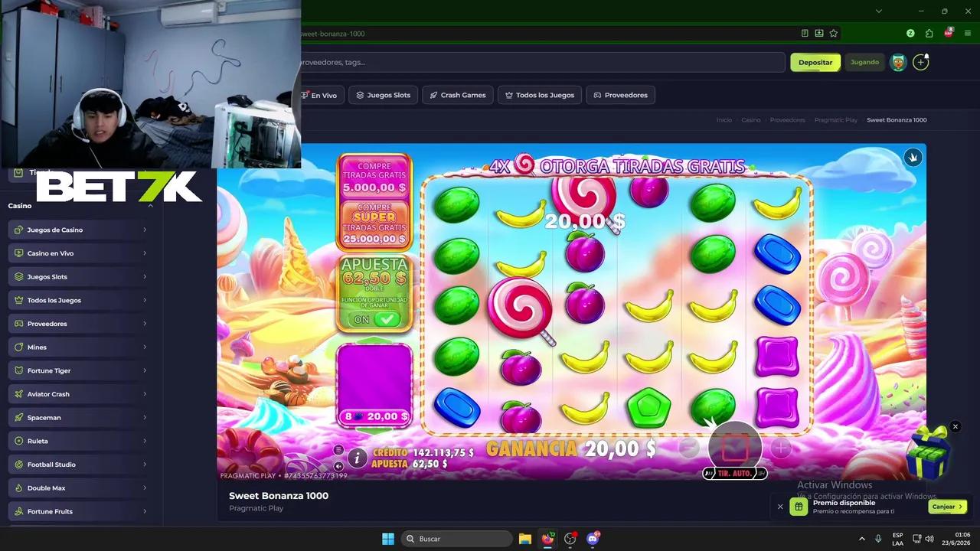Select the Crash Games tab

457,95
